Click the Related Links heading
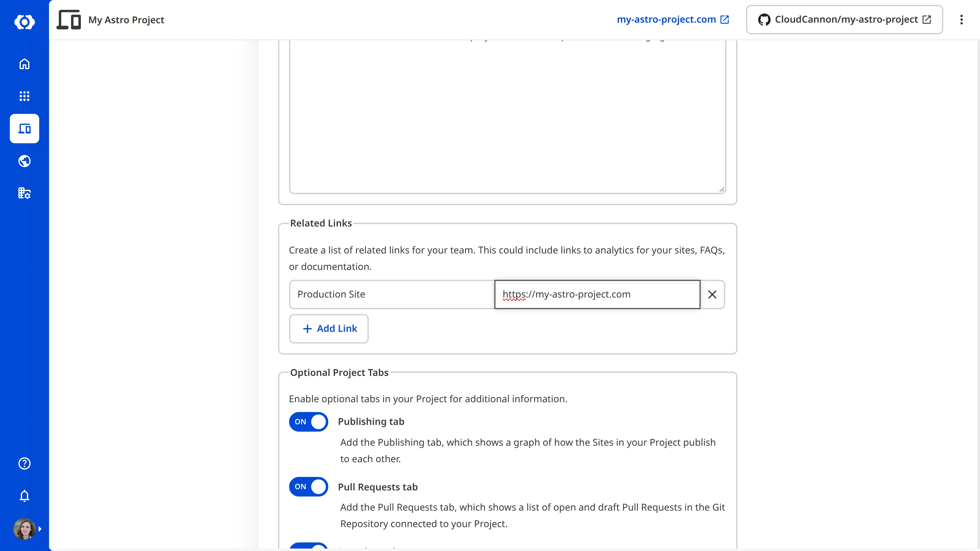 pos(321,223)
